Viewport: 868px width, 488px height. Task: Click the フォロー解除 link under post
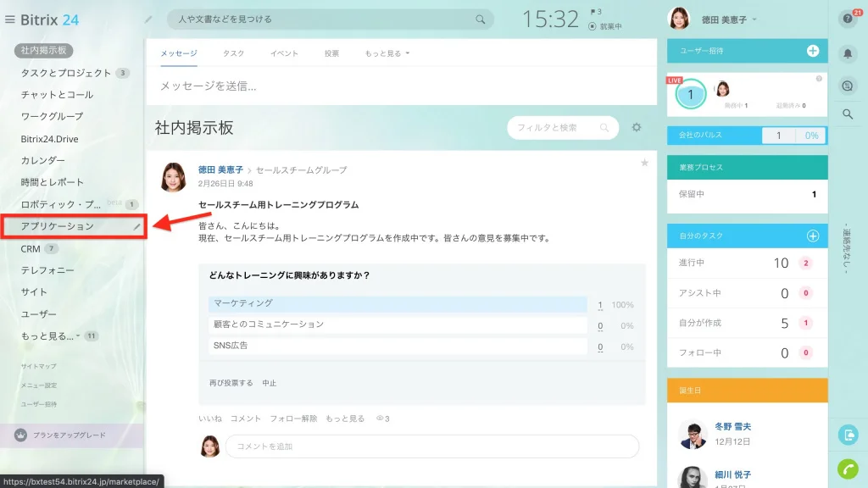pos(293,419)
